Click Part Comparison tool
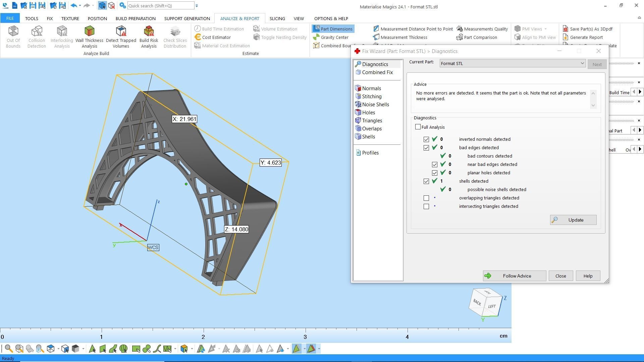This screenshot has height=362, width=644. point(480,37)
